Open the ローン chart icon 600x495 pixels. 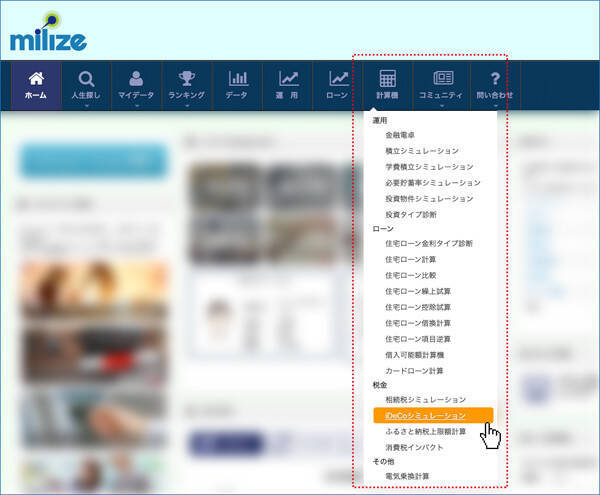[x=338, y=79]
